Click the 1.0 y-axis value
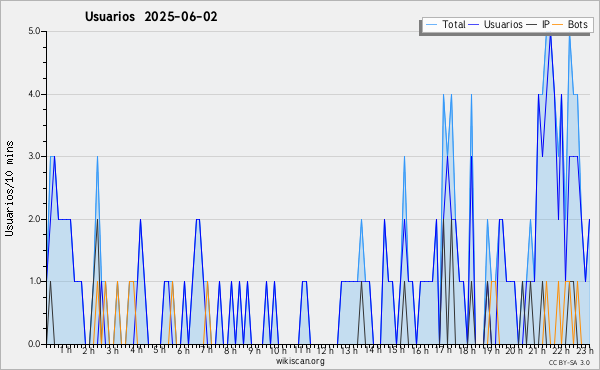The height and width of the screenshot is (370, 600). pyautogui.click(x=34, y=282)
